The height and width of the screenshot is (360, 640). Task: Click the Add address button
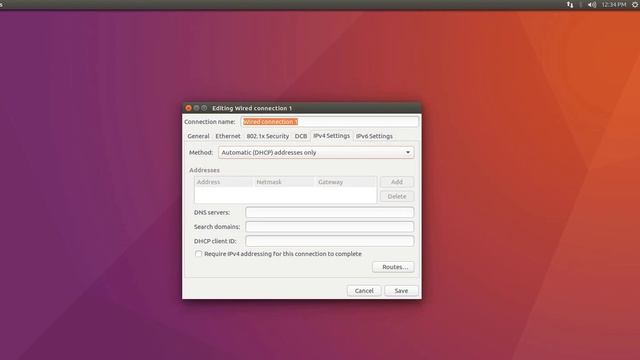397,182
